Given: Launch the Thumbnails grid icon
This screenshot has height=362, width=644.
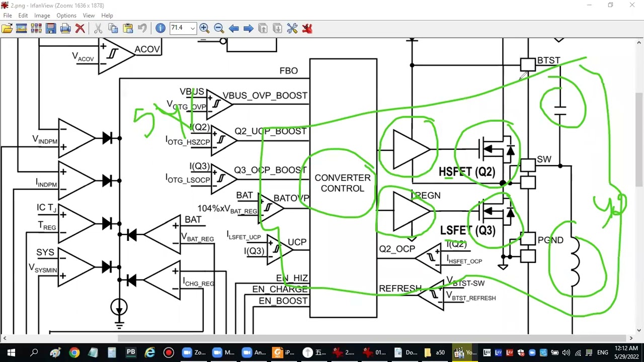Looking at the screenshot, I should (x=36, y=29).
